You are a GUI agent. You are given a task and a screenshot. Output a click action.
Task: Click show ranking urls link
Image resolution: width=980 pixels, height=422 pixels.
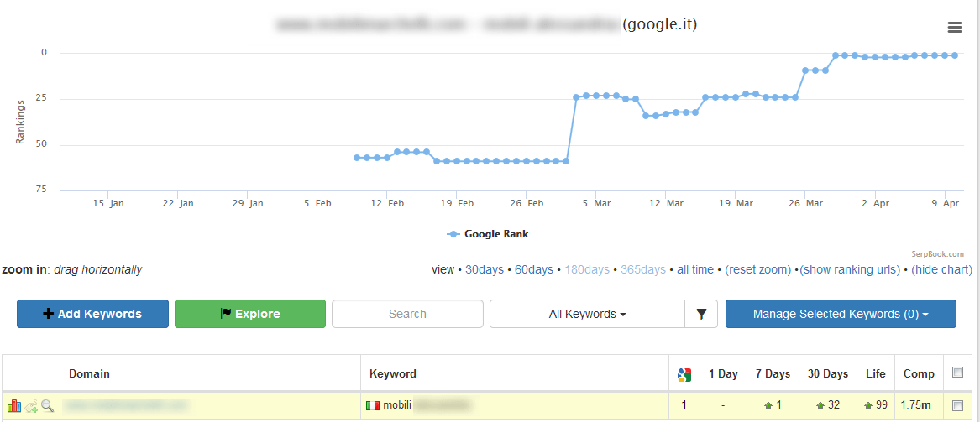850,269
